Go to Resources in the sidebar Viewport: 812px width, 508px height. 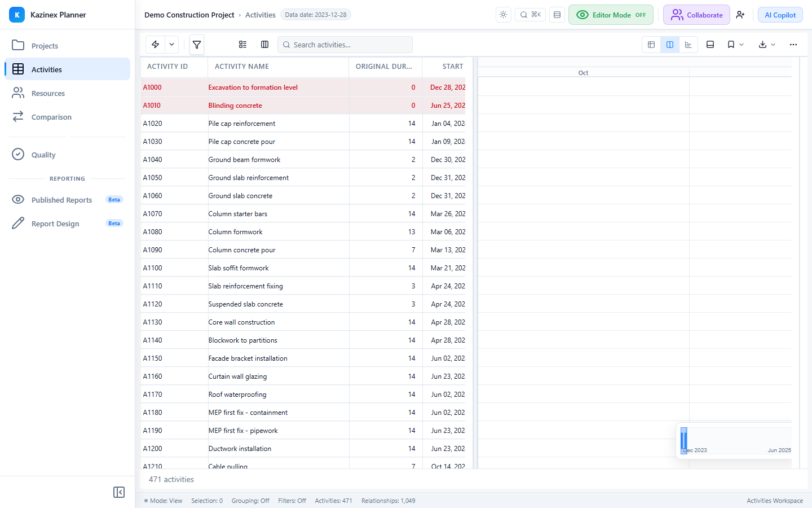68,93
